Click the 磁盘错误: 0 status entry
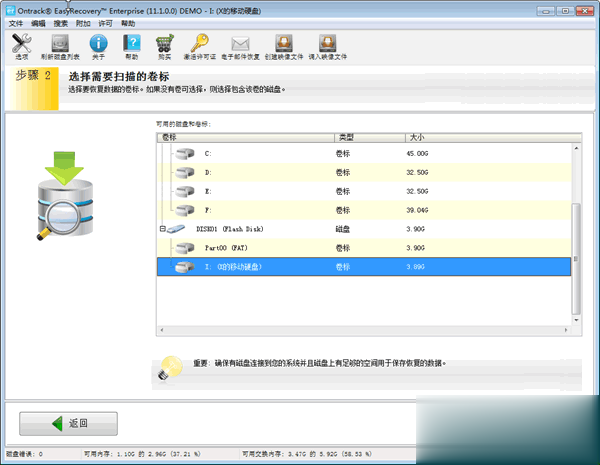The height and width of the screenshot is (465, 600). point(24,454)
